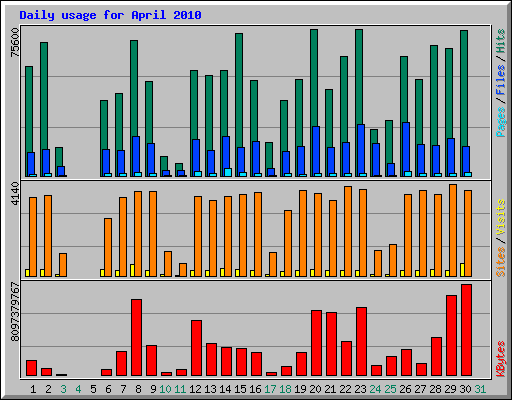Image resolution: width=512 pixels, height=400 pixels.
Task: Click day label 2 on the x-axis
Action: [x=48, y=389]
